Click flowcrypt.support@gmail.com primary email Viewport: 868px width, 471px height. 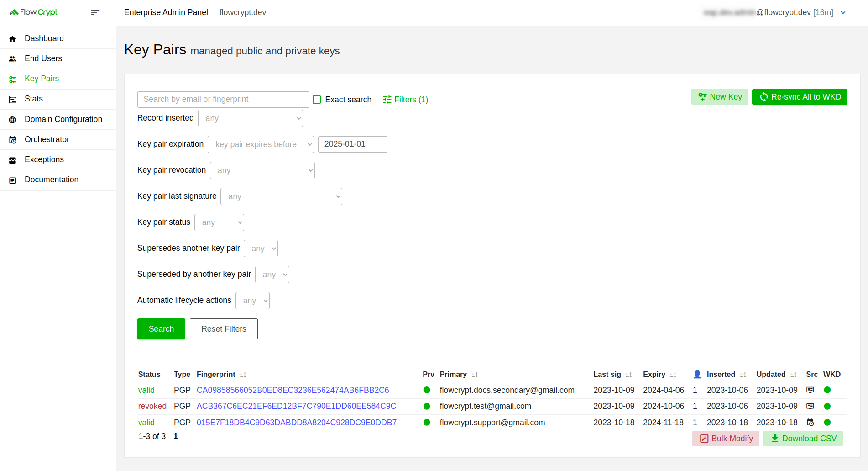coord(492,423)
